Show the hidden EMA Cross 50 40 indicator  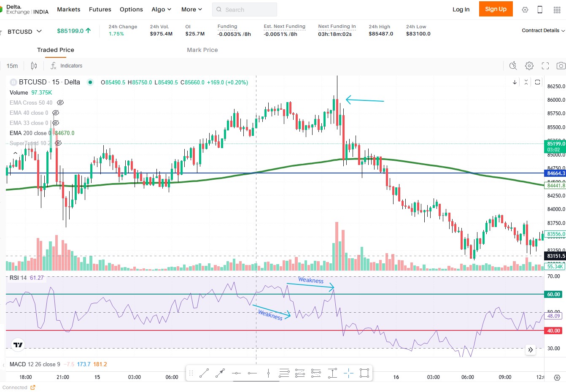pos(60,103)
